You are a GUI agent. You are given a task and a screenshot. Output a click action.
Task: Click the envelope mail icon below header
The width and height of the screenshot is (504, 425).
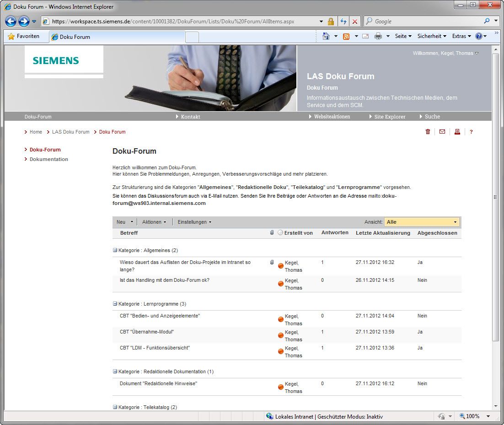point(442,132)
